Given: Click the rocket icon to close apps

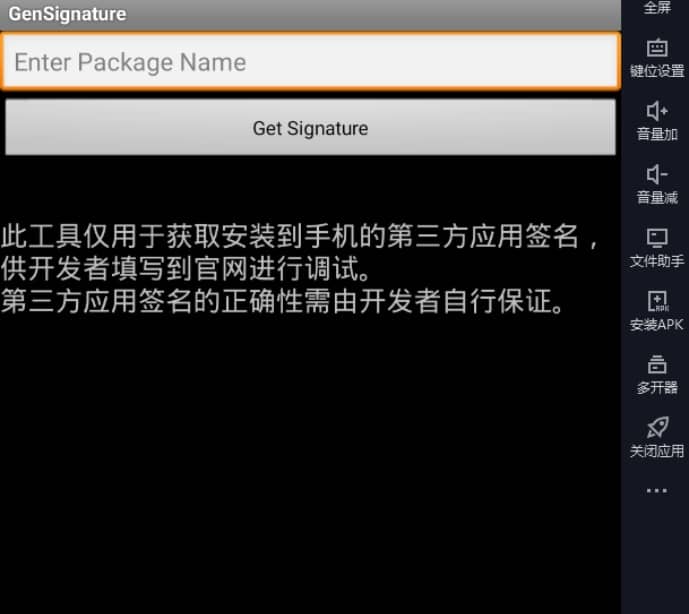Looking at the screenshot, I should point(657,427).
